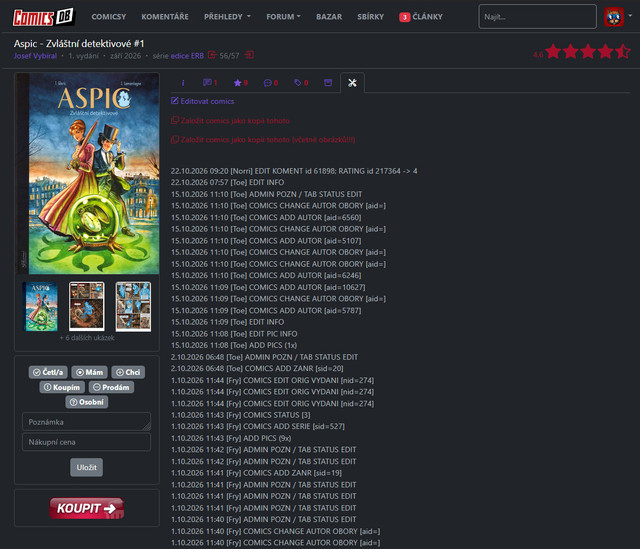Screen dimensions: 640x549
Task: Toggle the Mám status button
Action: click(89, 372)
